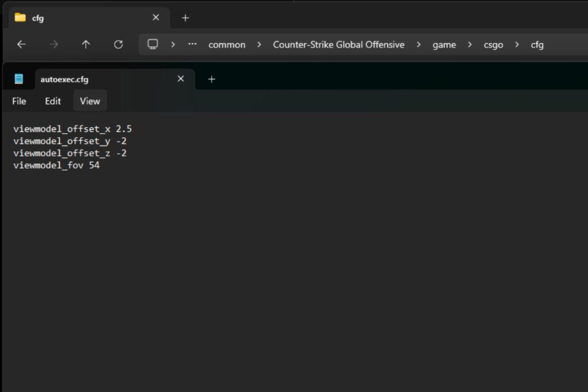Click the Notepad document icon
This screenshot has width=588, height=392.
(19, 79)
